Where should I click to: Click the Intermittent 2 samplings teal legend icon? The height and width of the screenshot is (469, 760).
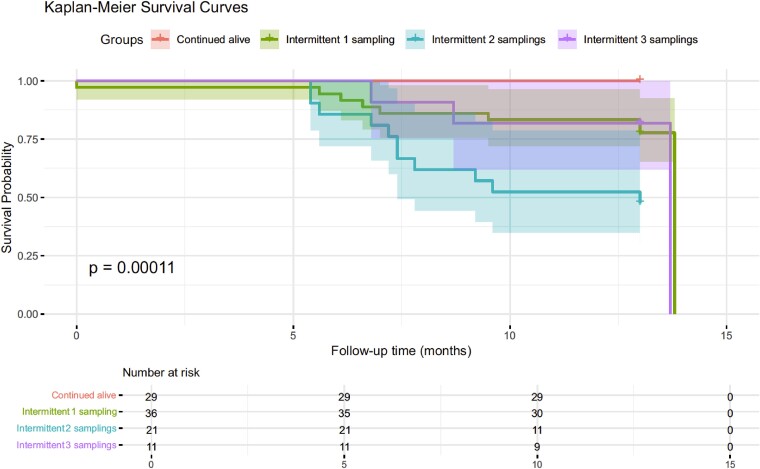click(x=416, y=39)
